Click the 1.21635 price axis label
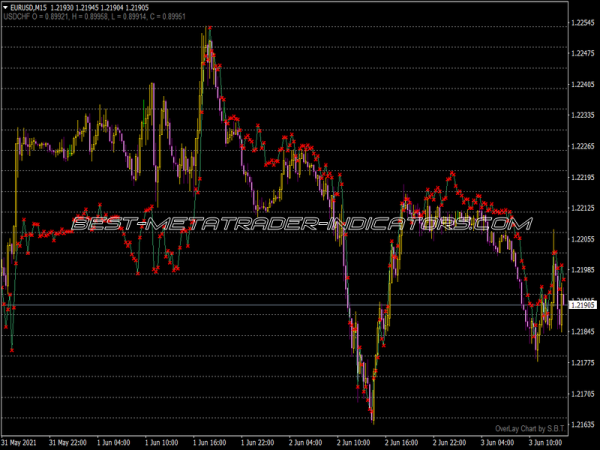This screenshot has width=600, height=450. 581,425
